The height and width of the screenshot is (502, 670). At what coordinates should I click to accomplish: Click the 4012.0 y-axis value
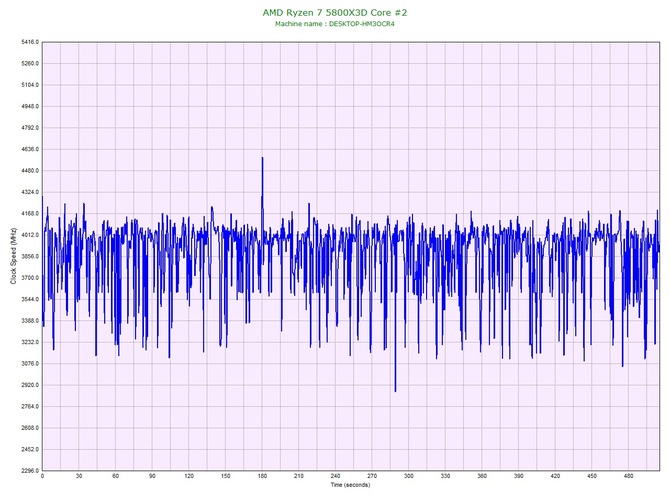pos(30,235)
